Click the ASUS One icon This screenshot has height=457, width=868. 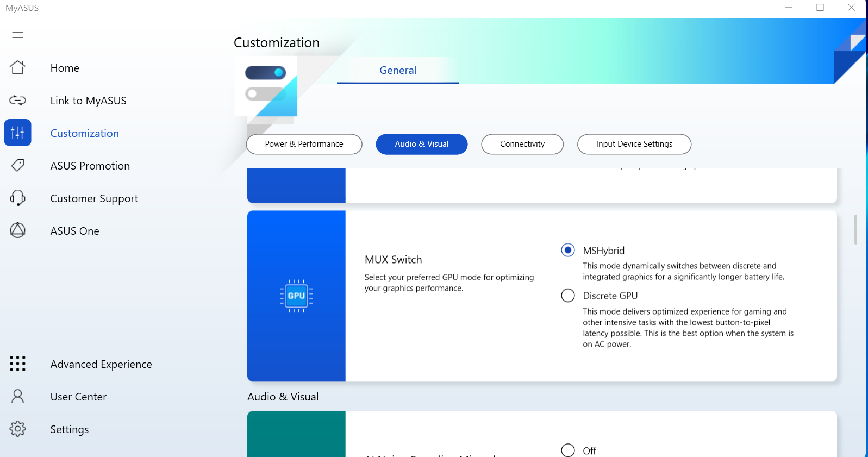(x=17, y=230)
